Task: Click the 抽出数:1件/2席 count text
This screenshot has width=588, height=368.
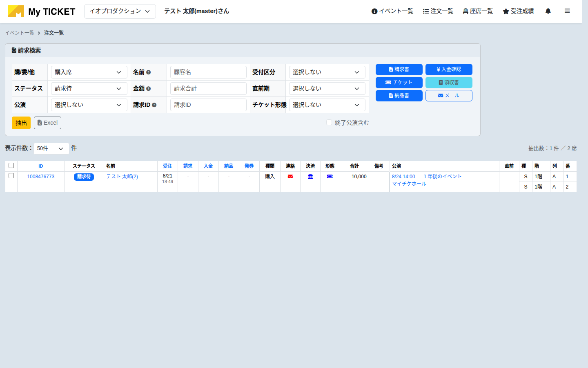Action: pyautogui.click(x=552, y=148)
